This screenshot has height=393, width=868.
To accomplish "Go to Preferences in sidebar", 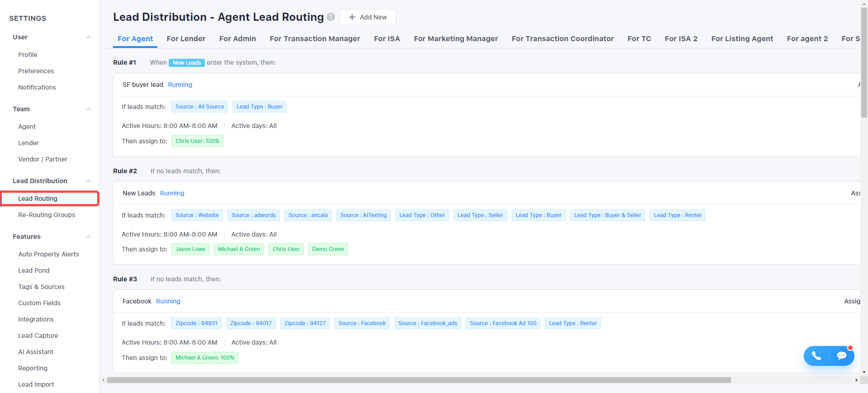I will pyautogui.click(x=36, y=71).
